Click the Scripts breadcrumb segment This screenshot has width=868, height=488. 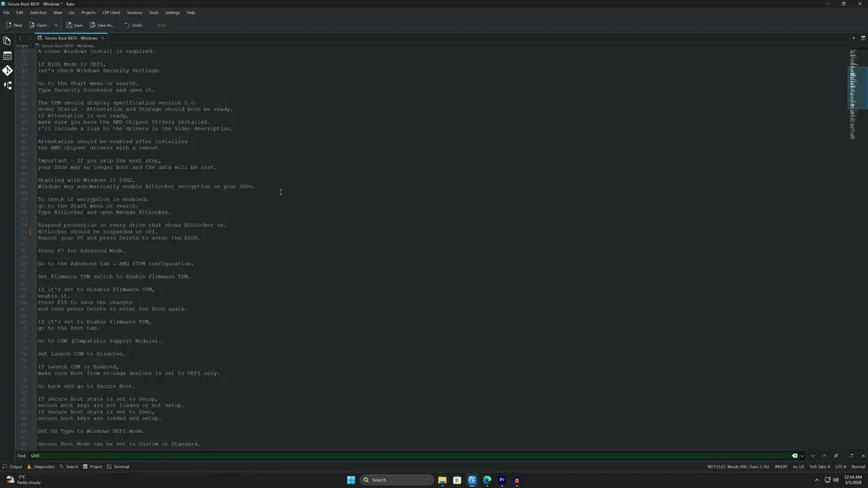pyautogui.click(x=22, y=45)
